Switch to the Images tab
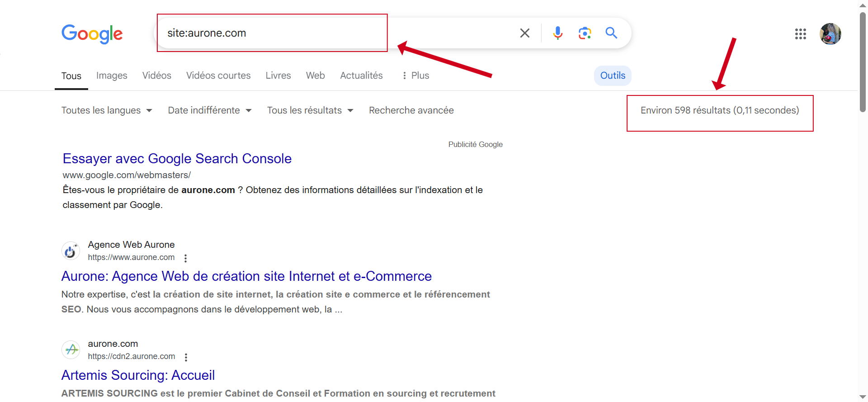 click(112, 76)
